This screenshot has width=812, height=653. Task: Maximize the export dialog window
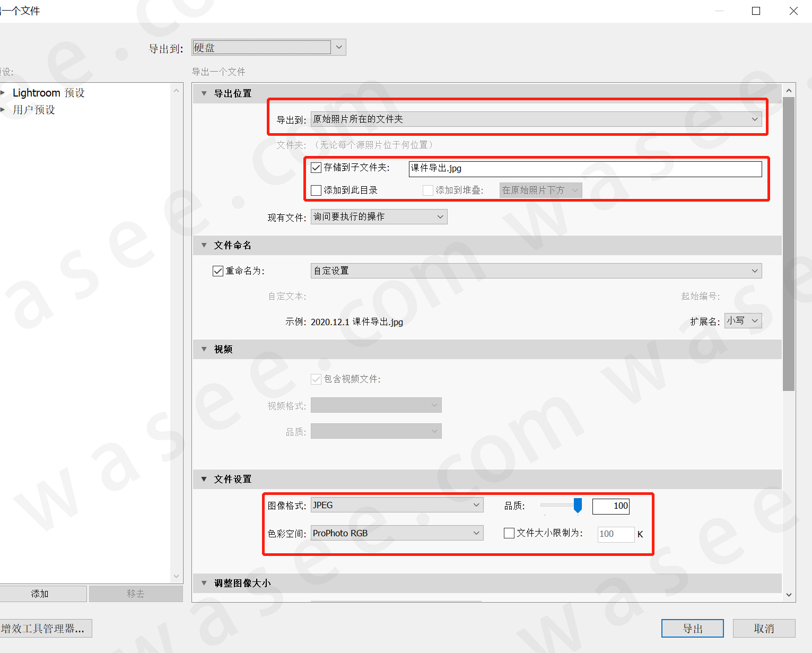point(756,11)
